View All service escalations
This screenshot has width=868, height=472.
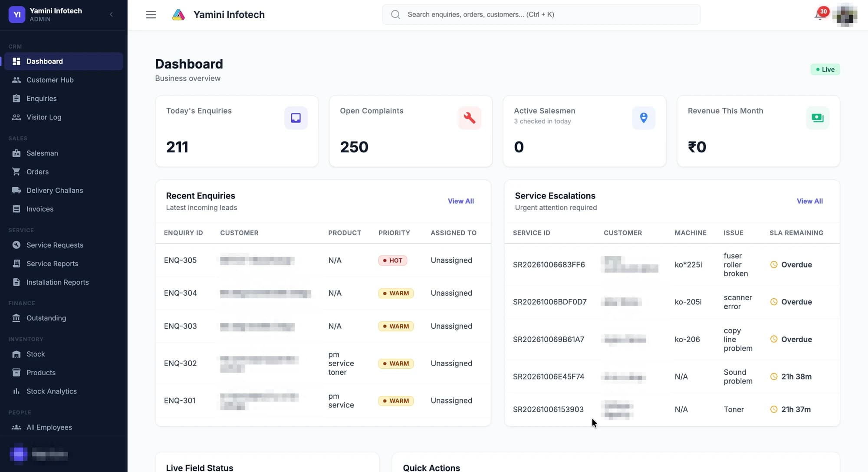click(810, 201)
